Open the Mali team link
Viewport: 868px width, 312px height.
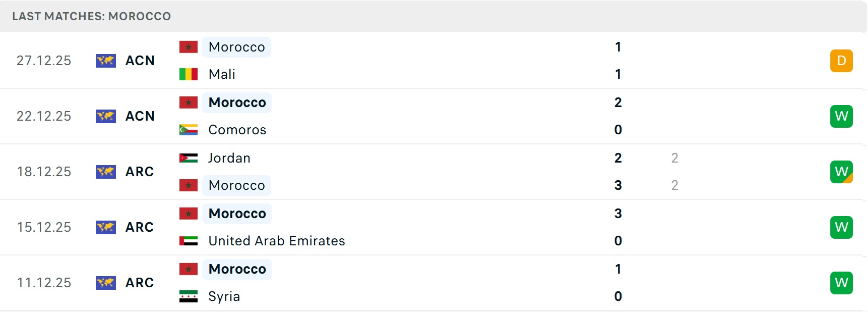click(x=222, y=74)
